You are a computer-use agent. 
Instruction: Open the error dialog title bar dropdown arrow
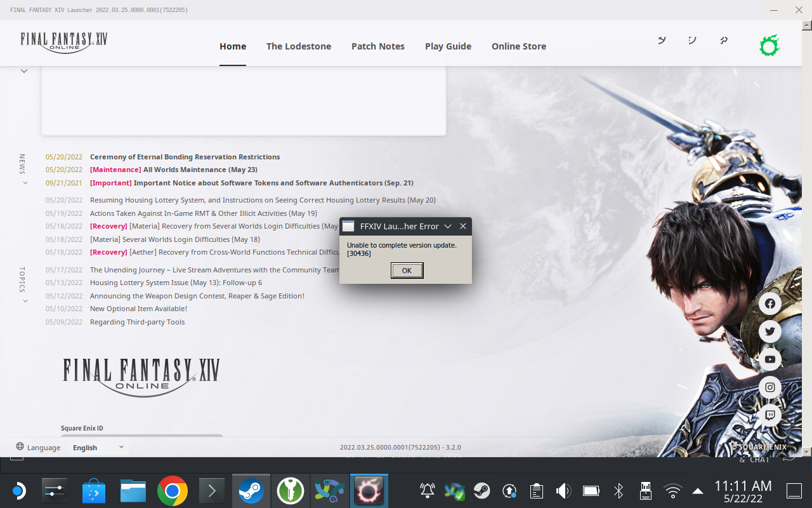pyautogui.click(x=448, y=226)
